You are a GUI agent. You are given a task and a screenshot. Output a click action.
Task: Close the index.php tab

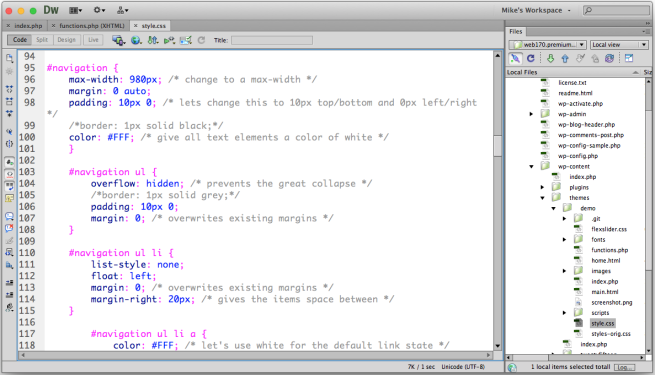tap(8, 26)
